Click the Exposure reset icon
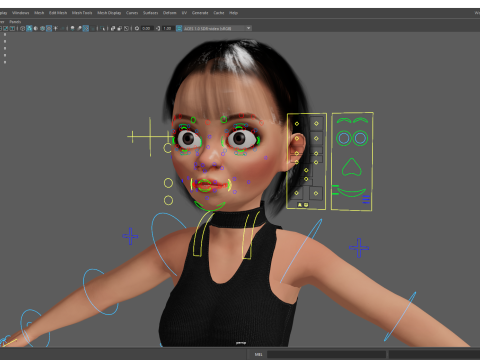The image size is (480, 360). tap(137, 28)
